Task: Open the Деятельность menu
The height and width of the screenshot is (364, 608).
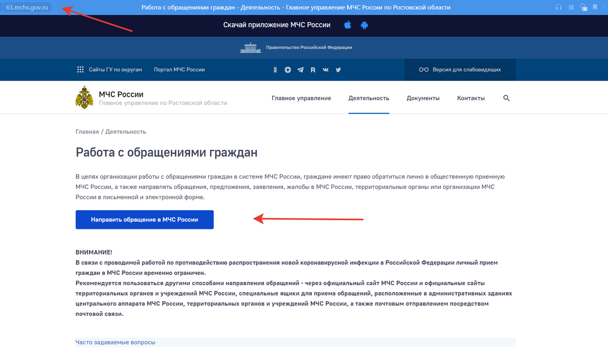Action: click(369, 98)
